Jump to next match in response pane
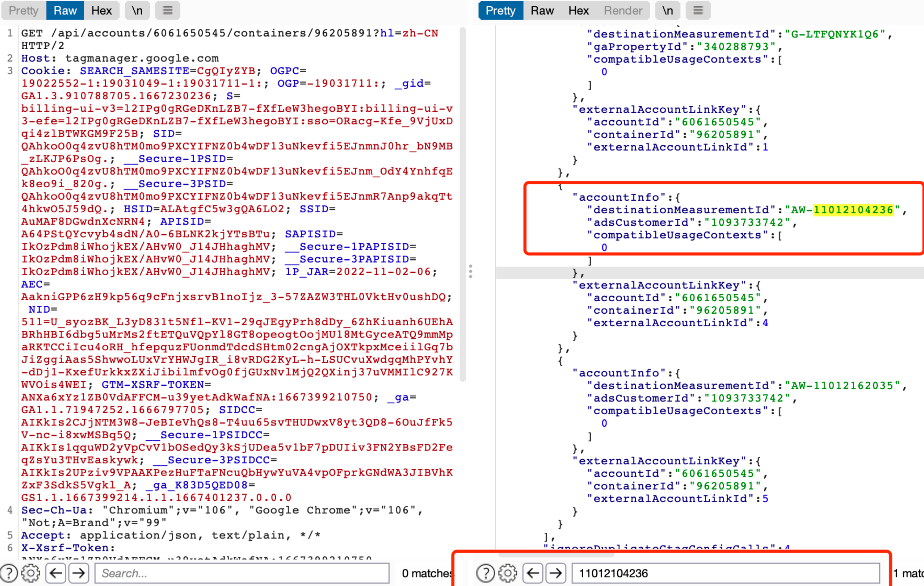Screen dimensions: 924x586 [555, 573]
